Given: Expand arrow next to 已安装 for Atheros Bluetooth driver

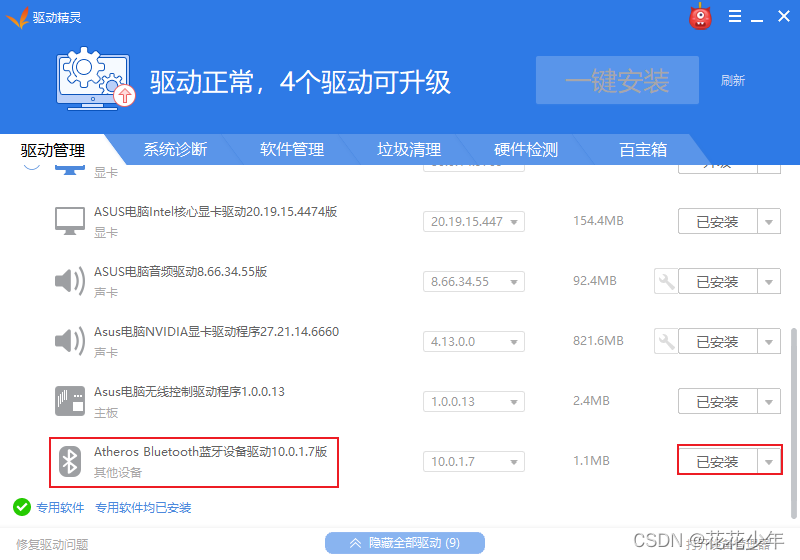Looking at the screenshot, I should point(769,462).
